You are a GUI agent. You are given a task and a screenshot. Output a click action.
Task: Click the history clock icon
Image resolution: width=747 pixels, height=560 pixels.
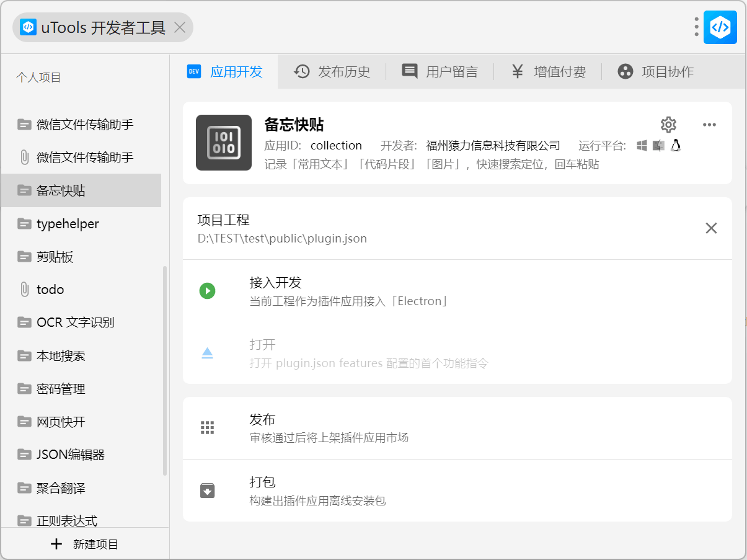[302, 72]
